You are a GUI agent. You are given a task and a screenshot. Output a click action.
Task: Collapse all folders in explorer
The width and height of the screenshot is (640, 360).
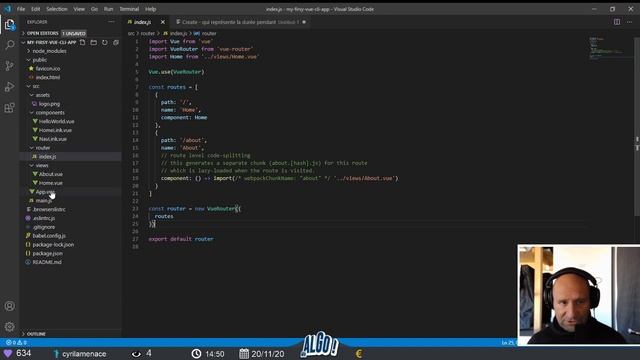tap(116, 42)
